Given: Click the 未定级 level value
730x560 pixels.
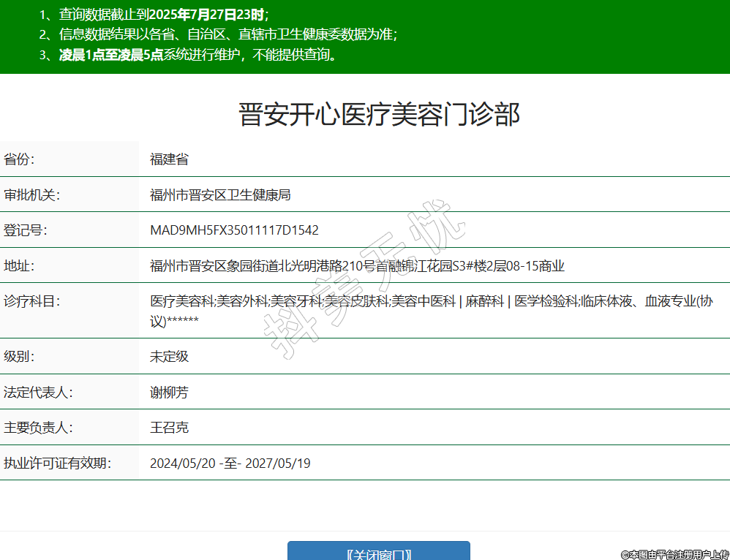Looking at the screenshot, I should (169, 357).
